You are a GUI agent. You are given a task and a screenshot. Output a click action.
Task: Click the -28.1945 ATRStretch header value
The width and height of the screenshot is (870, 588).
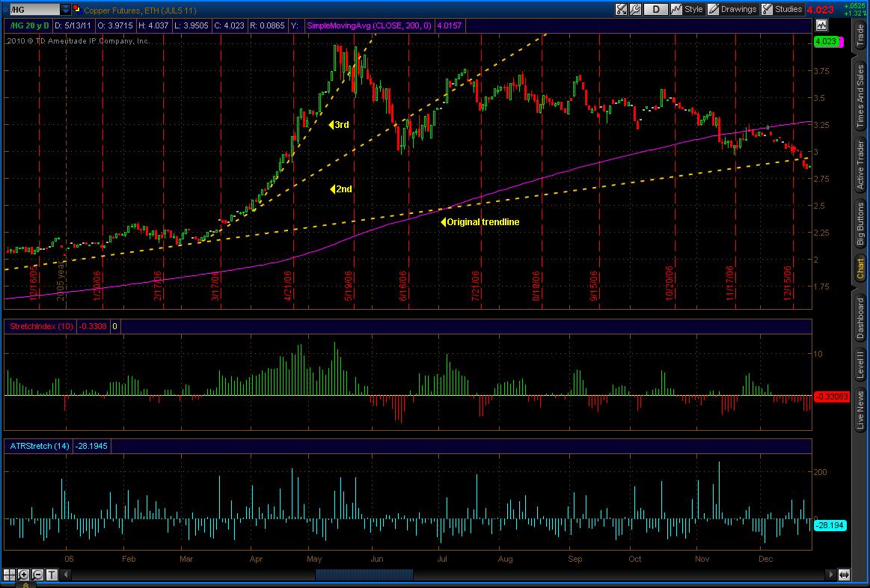92,445
